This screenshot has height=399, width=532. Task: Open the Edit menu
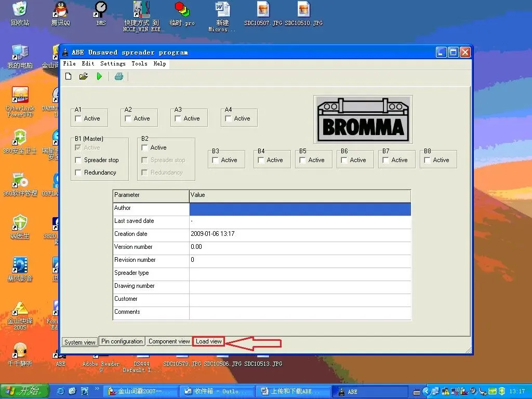coord(88,64)
